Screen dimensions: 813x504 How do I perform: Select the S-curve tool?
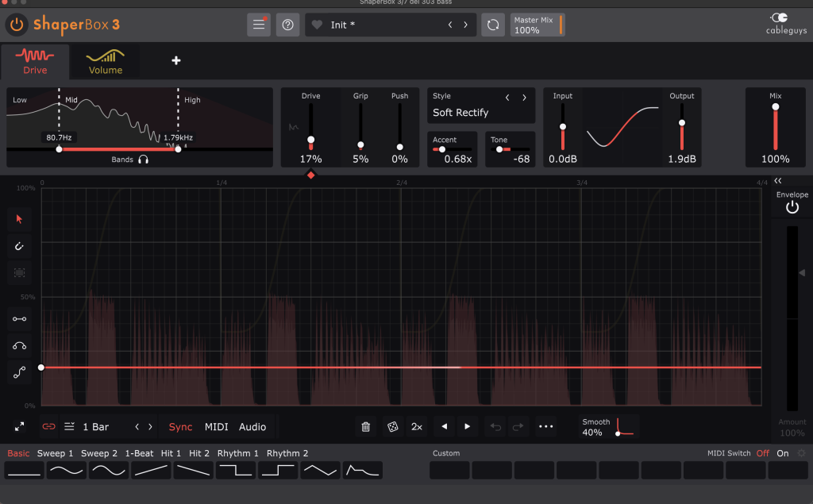tap(19, 373)
